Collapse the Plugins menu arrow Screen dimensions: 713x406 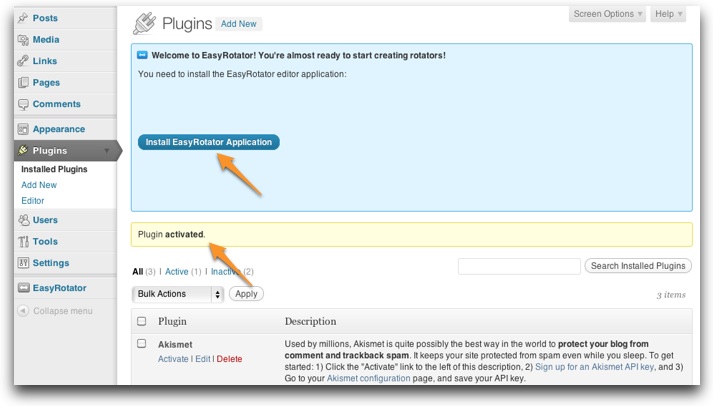click(106, 151)
